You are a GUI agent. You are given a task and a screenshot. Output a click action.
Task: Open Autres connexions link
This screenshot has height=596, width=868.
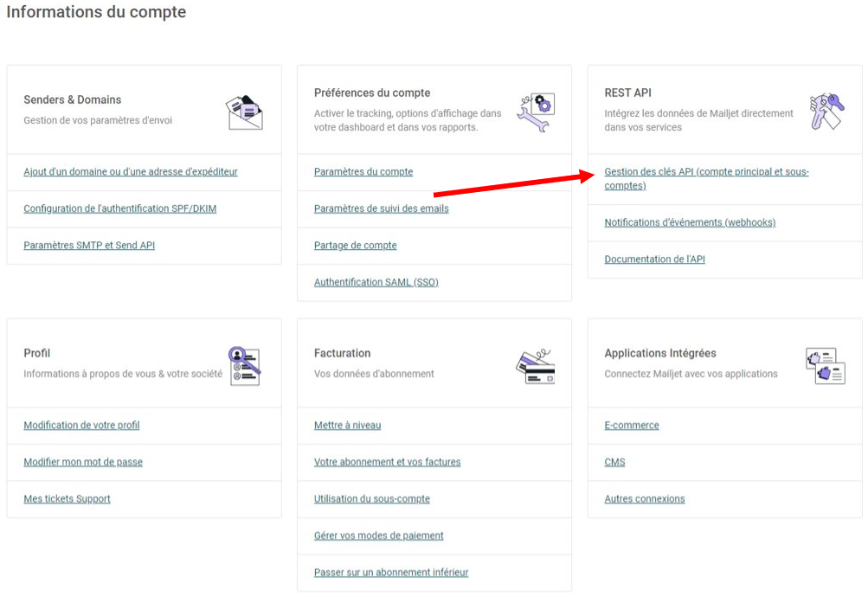[x=645, y=498]
